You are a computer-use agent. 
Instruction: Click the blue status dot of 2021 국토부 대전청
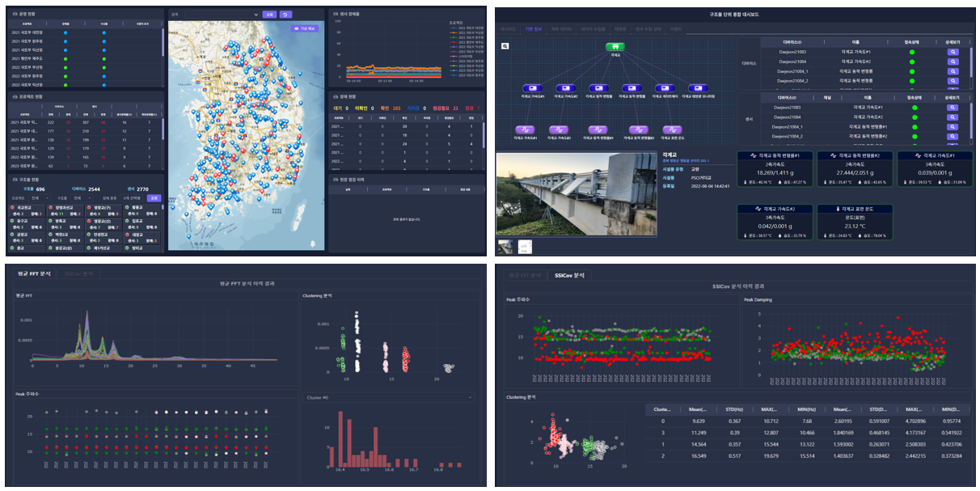point(65,32)
